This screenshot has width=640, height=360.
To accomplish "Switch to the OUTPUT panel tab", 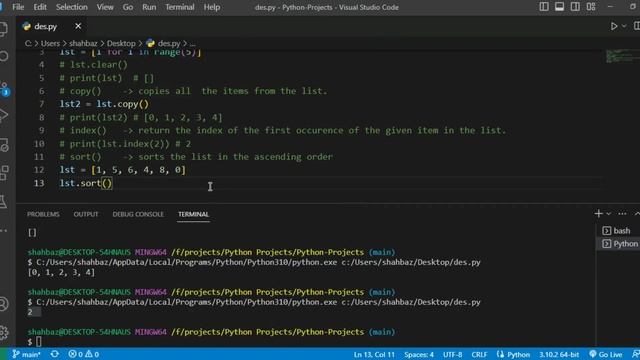I will tap(86, 214).
